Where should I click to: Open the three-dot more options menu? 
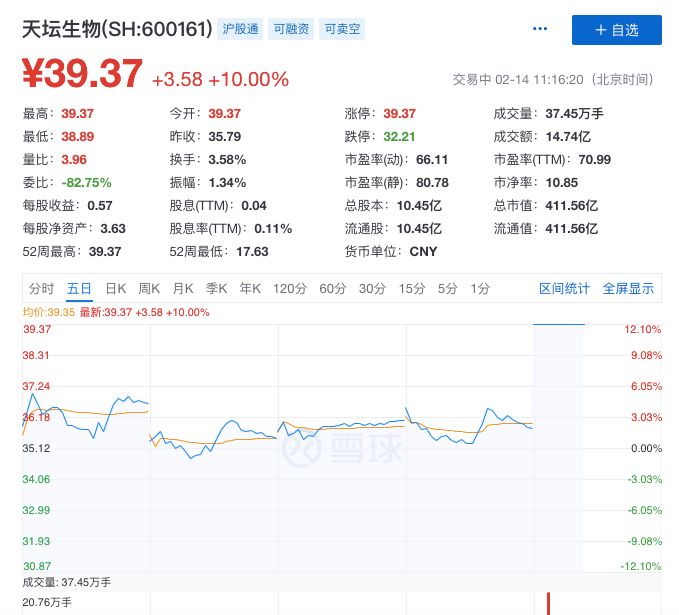pos(540,29)
